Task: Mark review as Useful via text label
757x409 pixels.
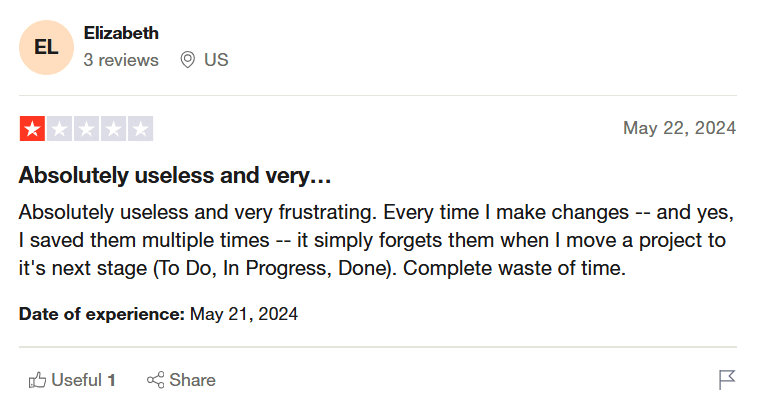Action: (x=76, y=380)
